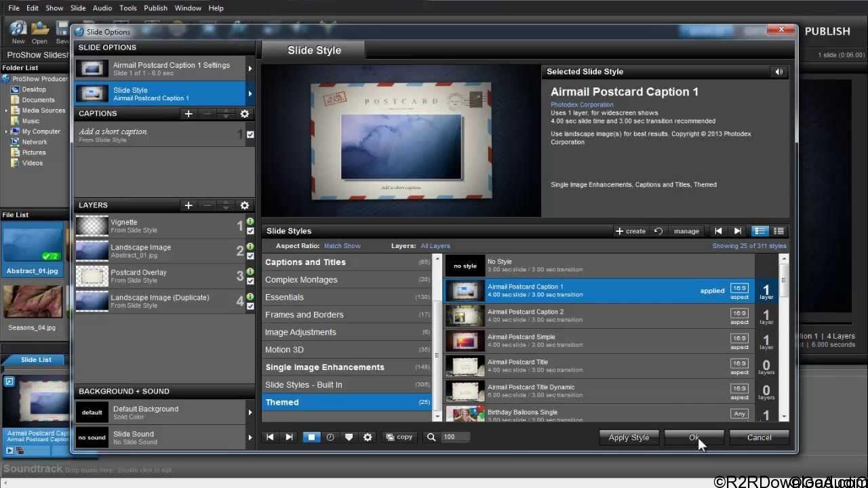Toggle the short caption visibility checkbox
Screen dimensions: 868x488
[250, 134]
